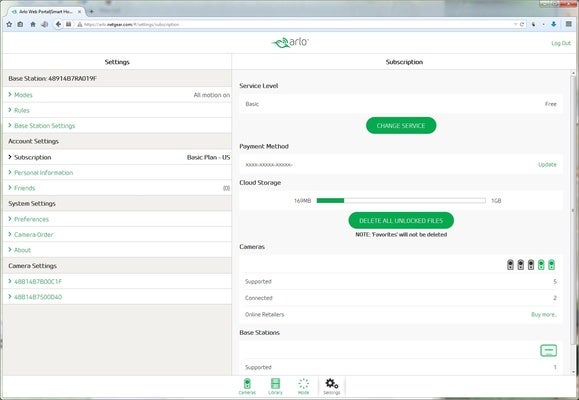This screenshot has width=579, height=400.
Task: Open the Friends settings row
Action: [117, 188]
